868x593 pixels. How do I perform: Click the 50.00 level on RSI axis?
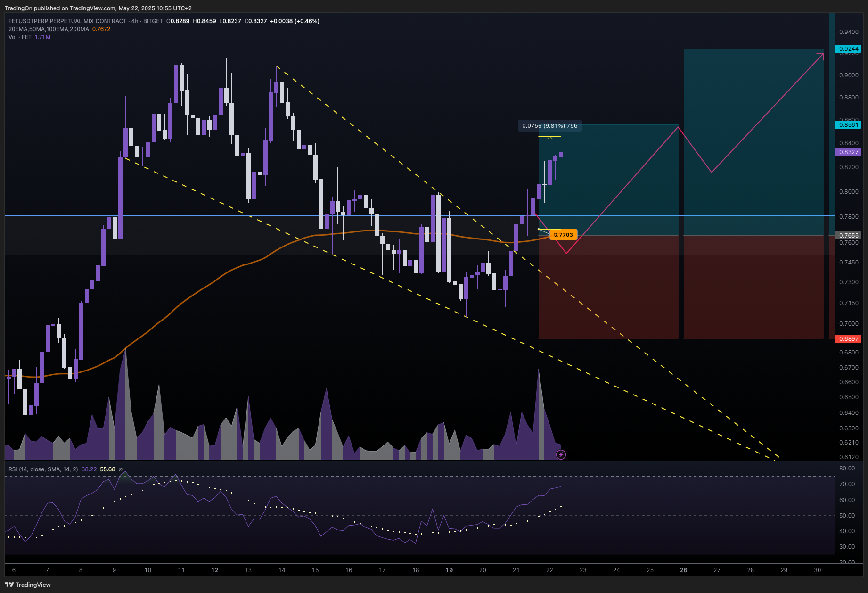click(847, 516)
